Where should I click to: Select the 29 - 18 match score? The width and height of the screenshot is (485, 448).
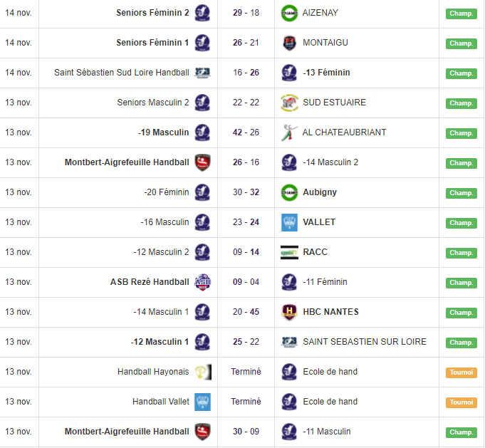tap(245, 13)
